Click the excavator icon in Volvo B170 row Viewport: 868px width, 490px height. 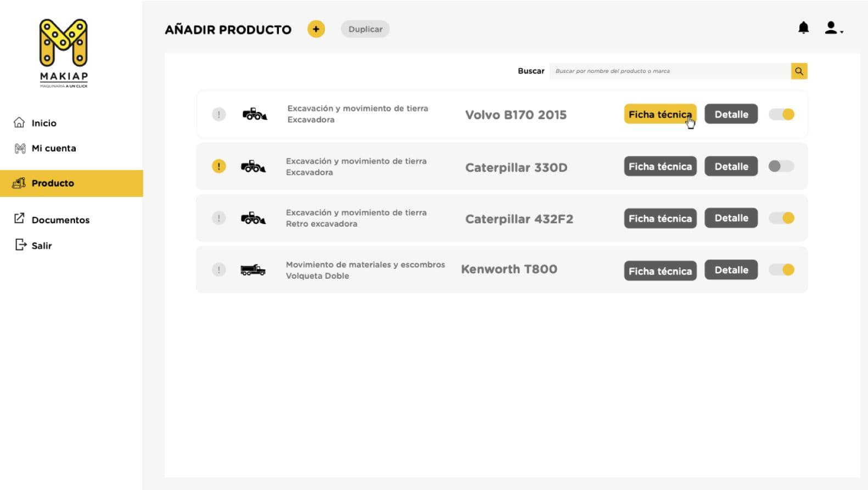255,114
